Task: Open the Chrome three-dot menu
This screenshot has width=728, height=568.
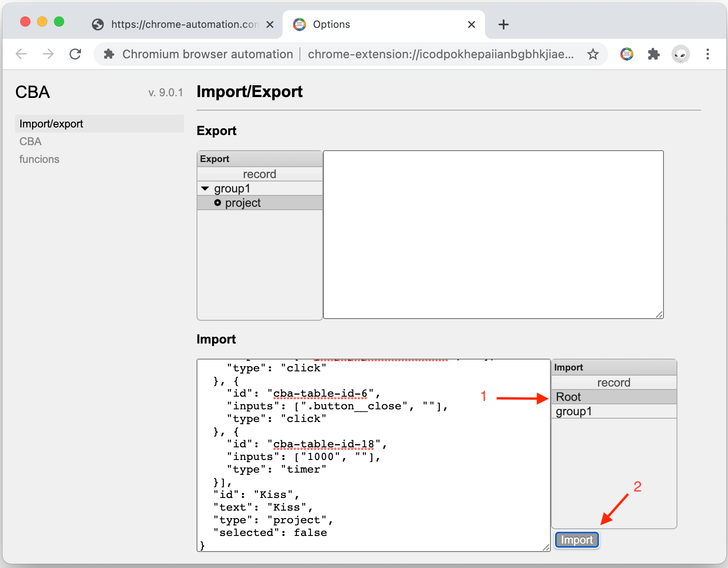Action: 708,54
